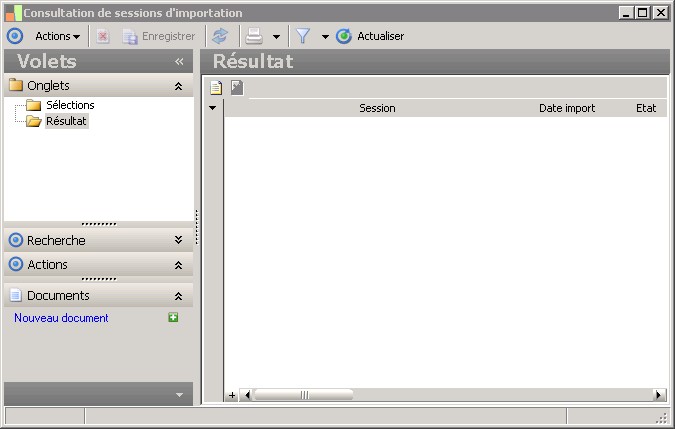
Task: Open the printer dropdown arrow
Action: point(277,37)
